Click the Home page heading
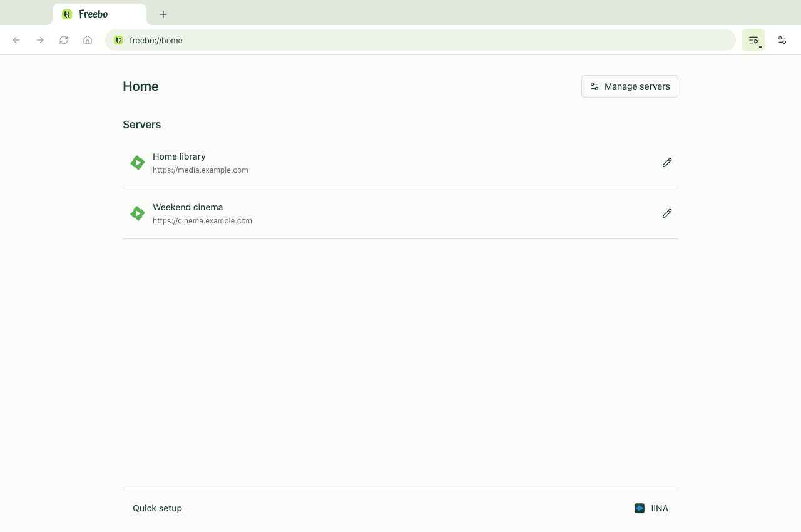The width and height of the screenshot is (801, 532). click(x=141, y=86)
